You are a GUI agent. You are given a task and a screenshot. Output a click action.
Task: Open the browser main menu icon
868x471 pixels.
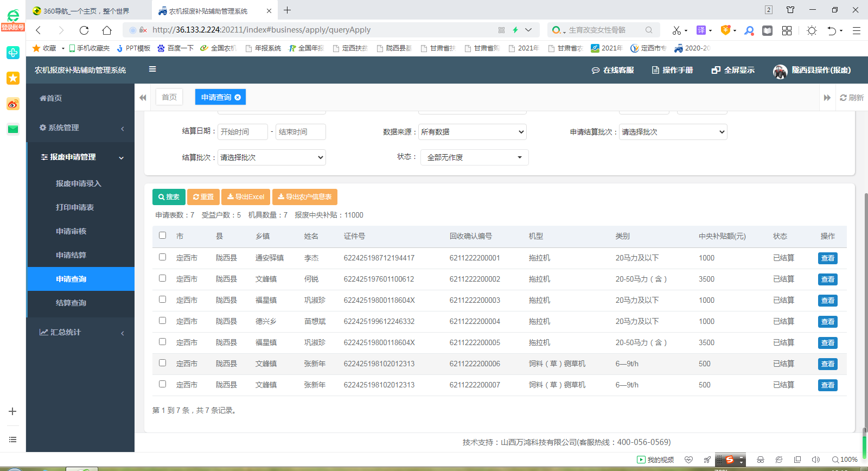pos(857,30)
